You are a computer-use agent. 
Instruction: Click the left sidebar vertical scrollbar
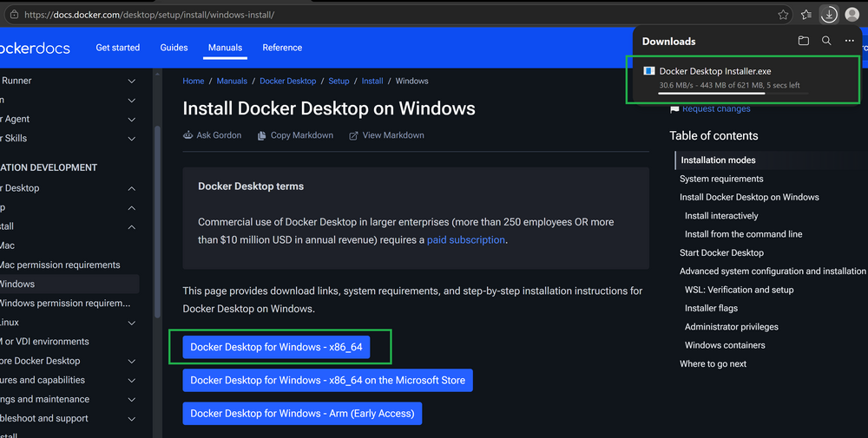pos(157,221)
